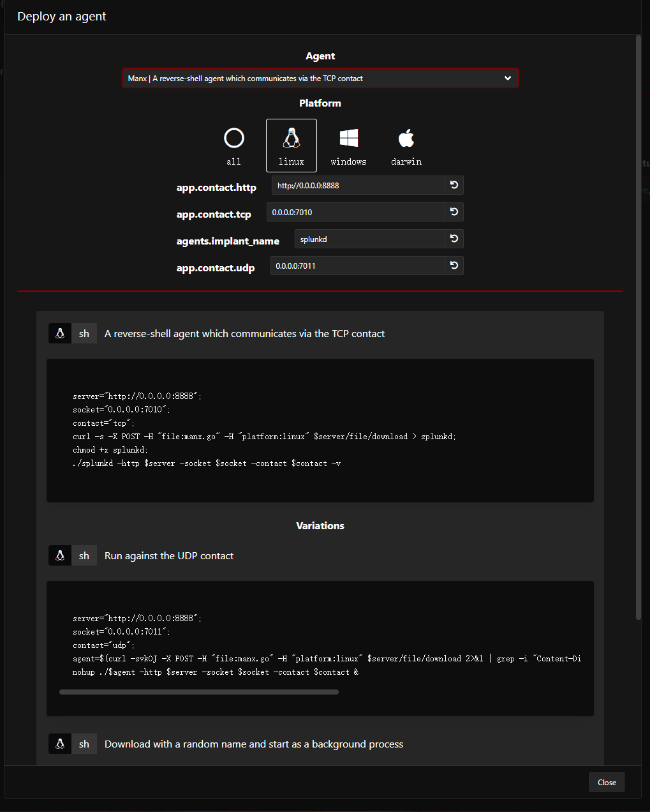Click the vertical scrollbar of the dialog
Image resolution: width=650 pixels, height=812 pixels.
tap(638, 327)
